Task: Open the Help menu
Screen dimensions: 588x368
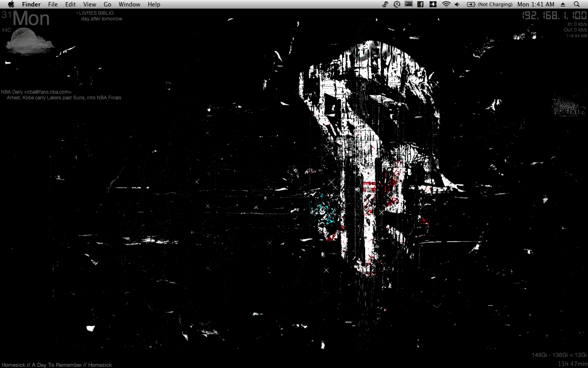Action: coord(154,4)
